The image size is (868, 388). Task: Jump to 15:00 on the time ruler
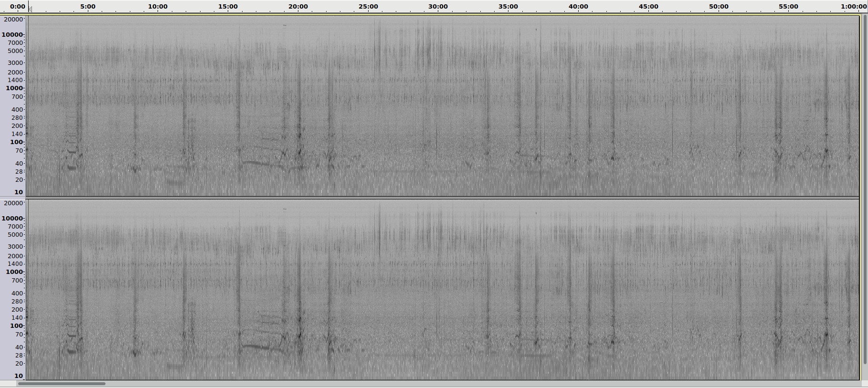click(x=228, y=7)
